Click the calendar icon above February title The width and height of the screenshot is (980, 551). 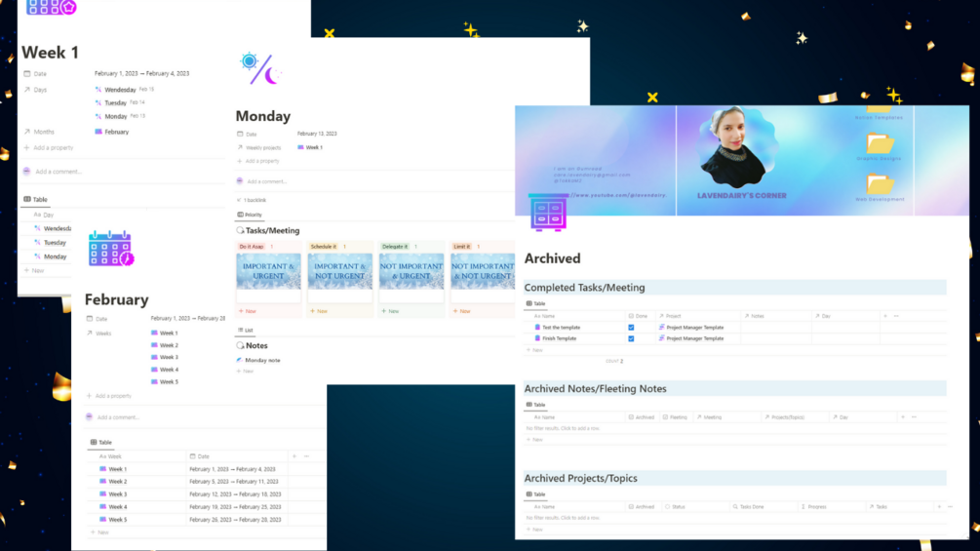pos(111,248)
